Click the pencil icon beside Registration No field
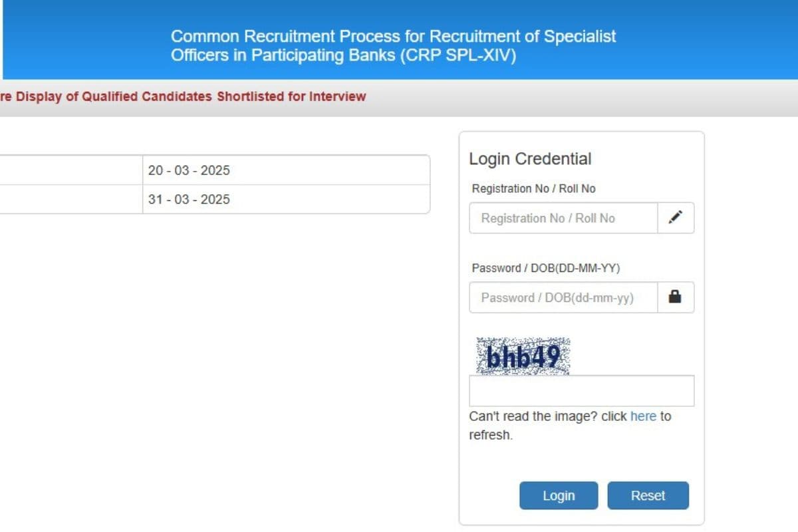 click(676, 217)
